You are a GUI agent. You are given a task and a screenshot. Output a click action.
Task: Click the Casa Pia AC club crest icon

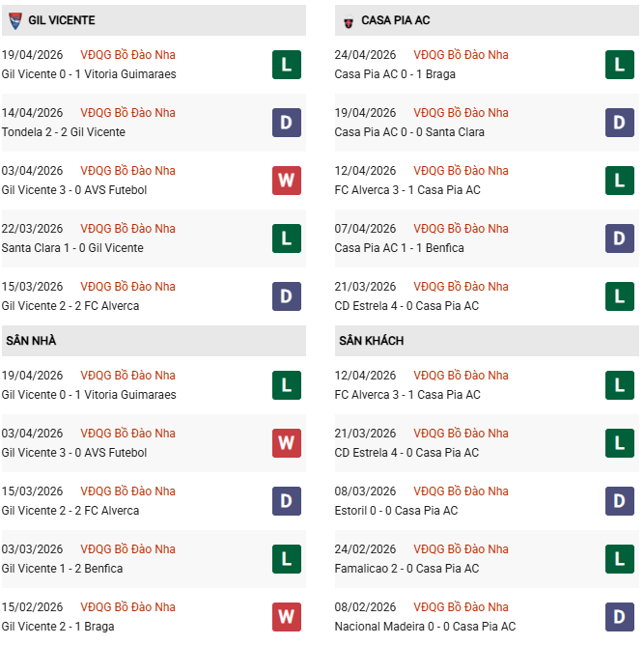click(x=348, y=21)
